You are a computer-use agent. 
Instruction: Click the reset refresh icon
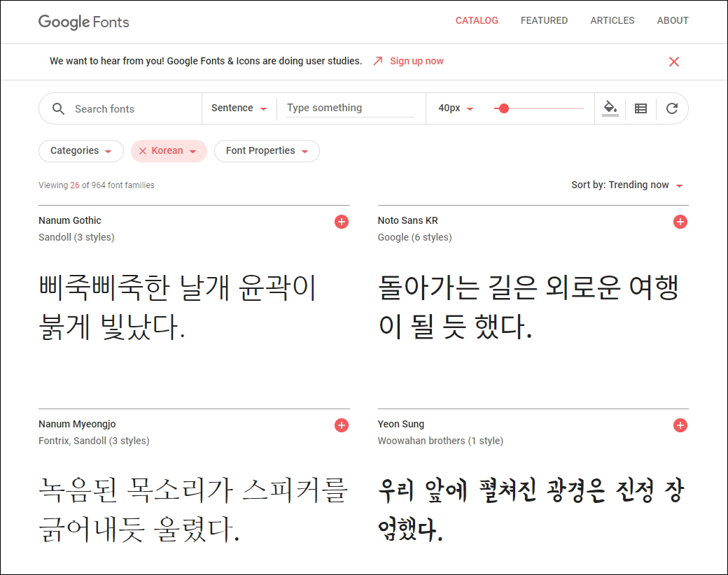[x=672, y=108]
